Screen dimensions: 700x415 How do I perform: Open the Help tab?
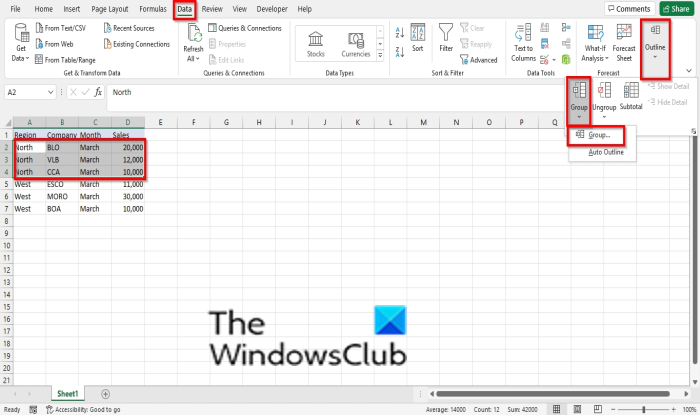click(x=305, y=9)
